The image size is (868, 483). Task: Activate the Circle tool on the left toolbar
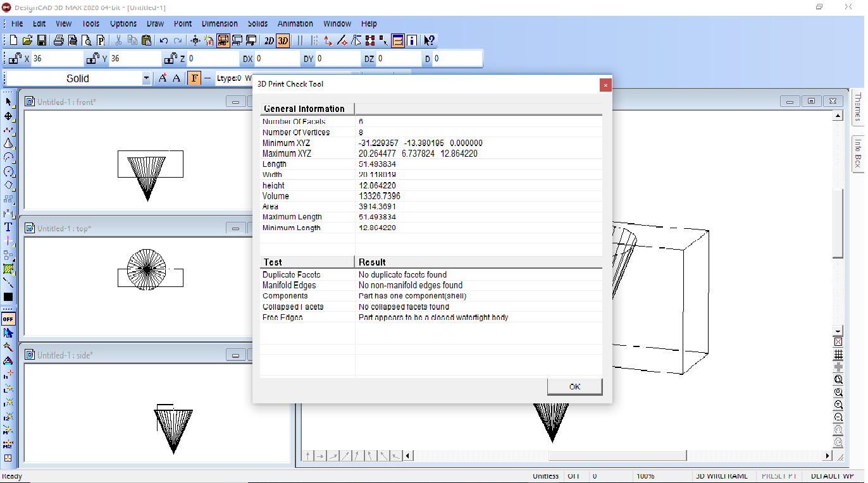coord(8,171)
